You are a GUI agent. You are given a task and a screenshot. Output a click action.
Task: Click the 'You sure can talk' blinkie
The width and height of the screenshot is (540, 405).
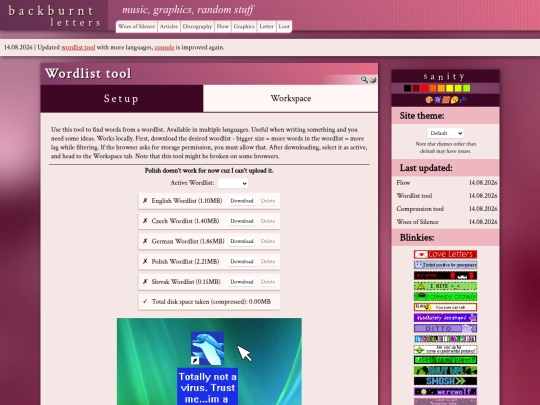[445, 307]
